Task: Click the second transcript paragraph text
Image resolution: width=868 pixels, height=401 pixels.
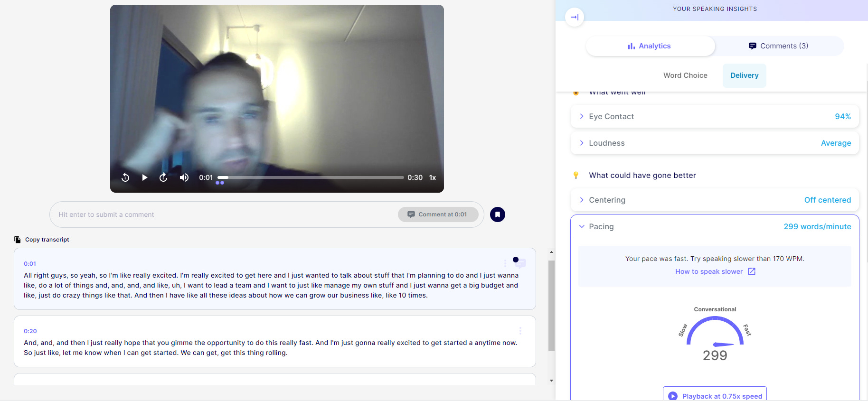Action: pos(271,348)
